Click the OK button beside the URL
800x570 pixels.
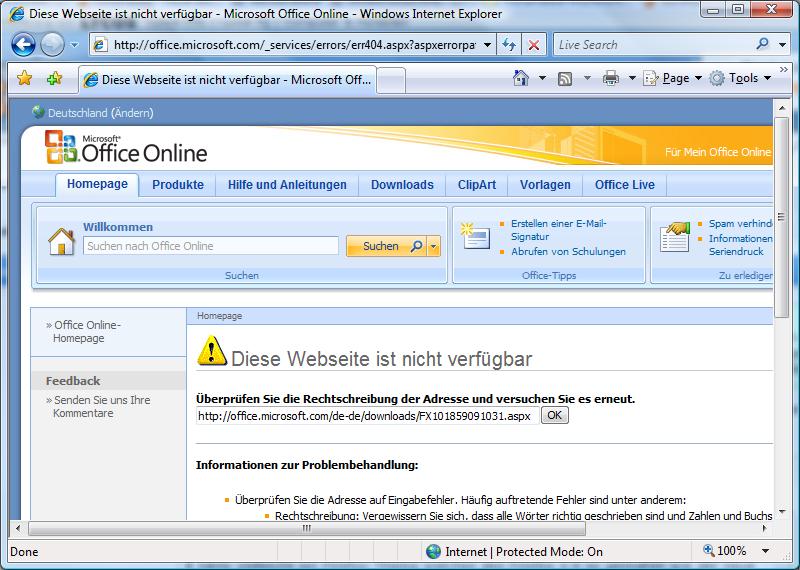coord(555,415)
